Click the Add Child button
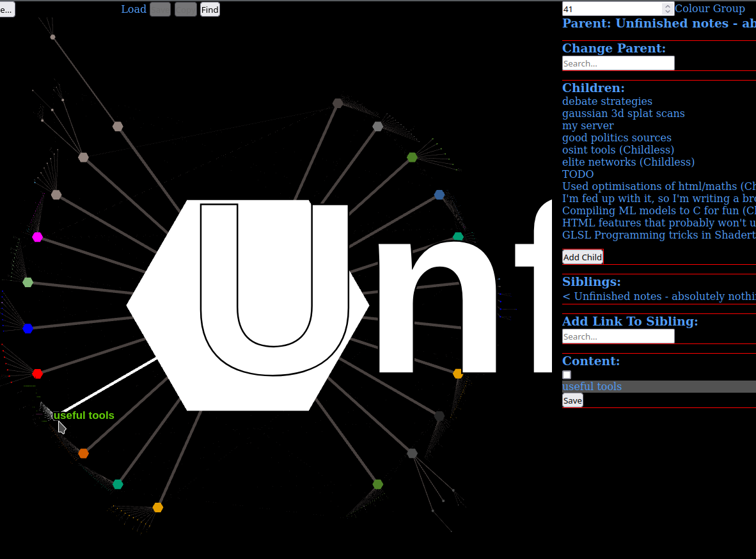Screen dimensions: 756x559 (582, 257)
